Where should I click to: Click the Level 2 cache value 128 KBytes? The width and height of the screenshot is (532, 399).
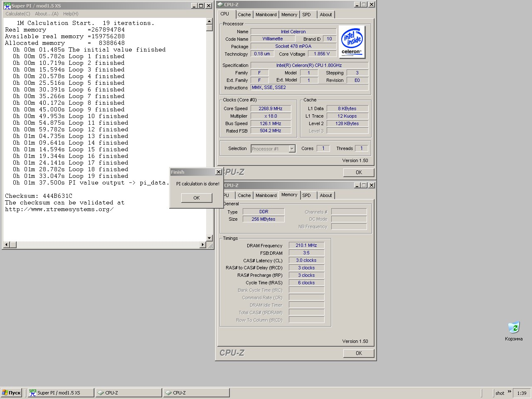tap(347, 123)
